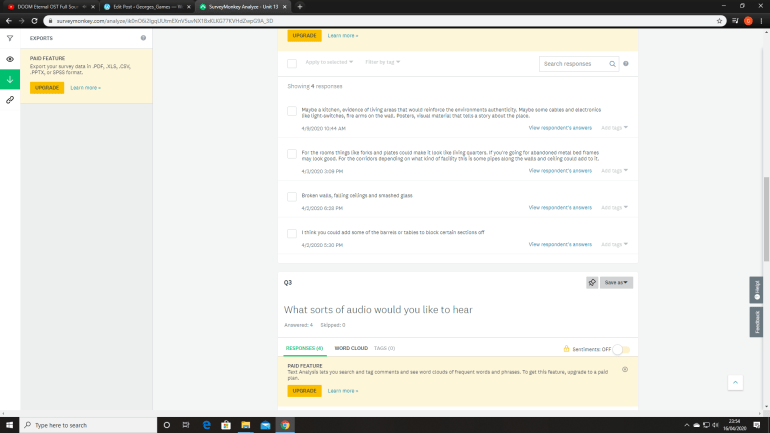Open View respondent's answers for first response
This screenshot has width=770, height=433.
pyautogui.click(x=560, y=128)
